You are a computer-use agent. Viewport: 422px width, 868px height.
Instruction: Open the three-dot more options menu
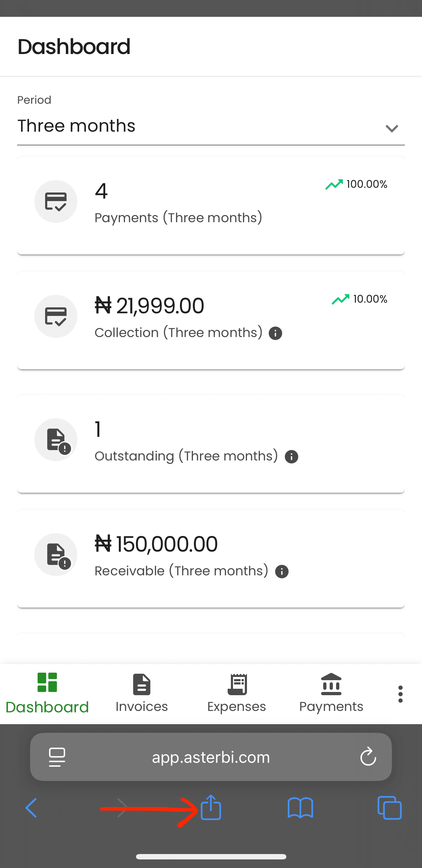point(400,694)
